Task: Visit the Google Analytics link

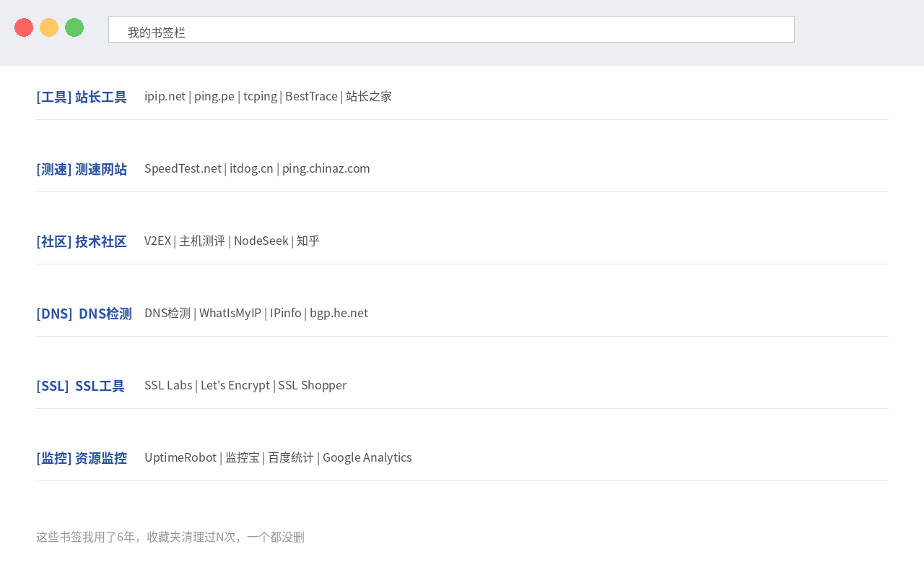Action: click(367, 457)
